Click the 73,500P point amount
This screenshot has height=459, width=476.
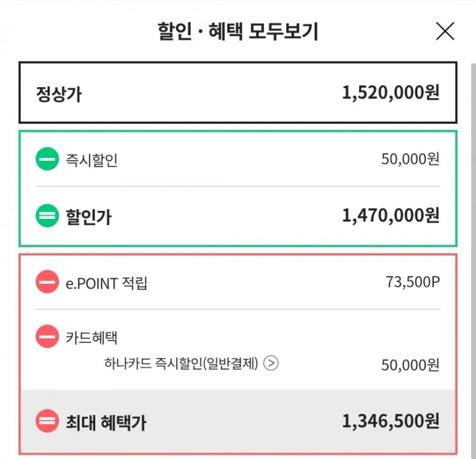[x=413, y=282]
